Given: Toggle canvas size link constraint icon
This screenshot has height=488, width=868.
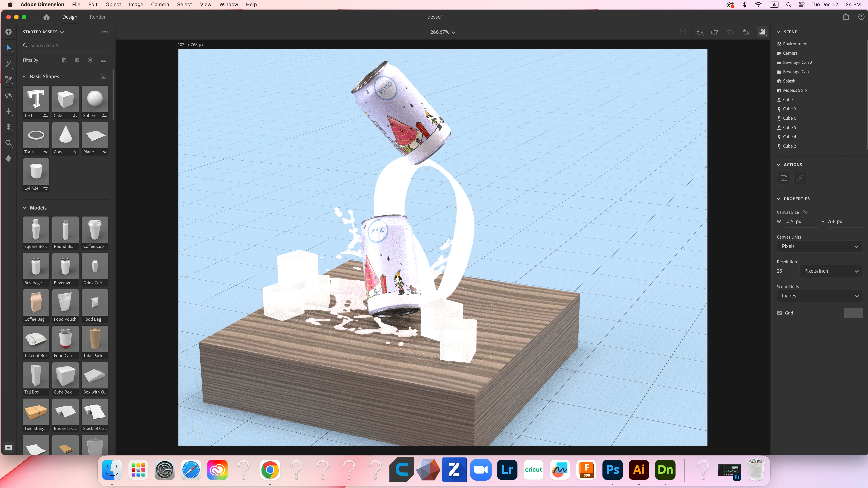Looking at the screenshot, I should 805,212.
